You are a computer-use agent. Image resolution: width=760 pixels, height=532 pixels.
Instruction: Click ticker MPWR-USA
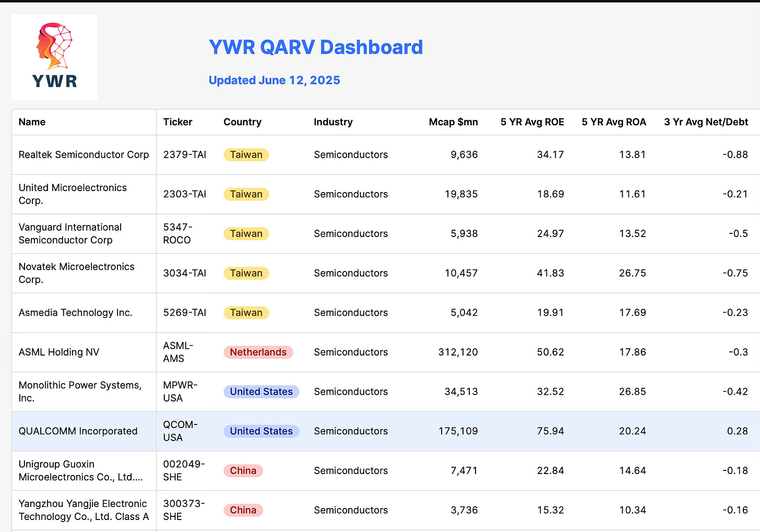(x=180, y=392)
